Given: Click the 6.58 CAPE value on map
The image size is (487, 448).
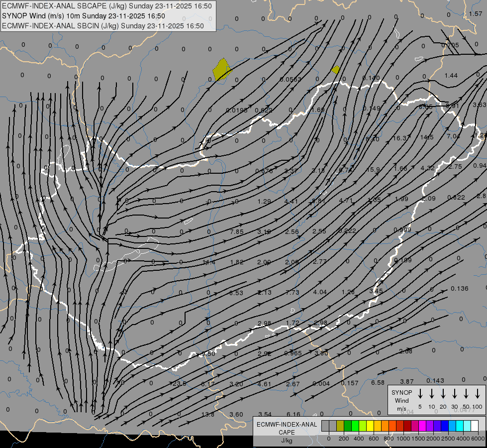Looking at the screenshot, I should (378, 382).
